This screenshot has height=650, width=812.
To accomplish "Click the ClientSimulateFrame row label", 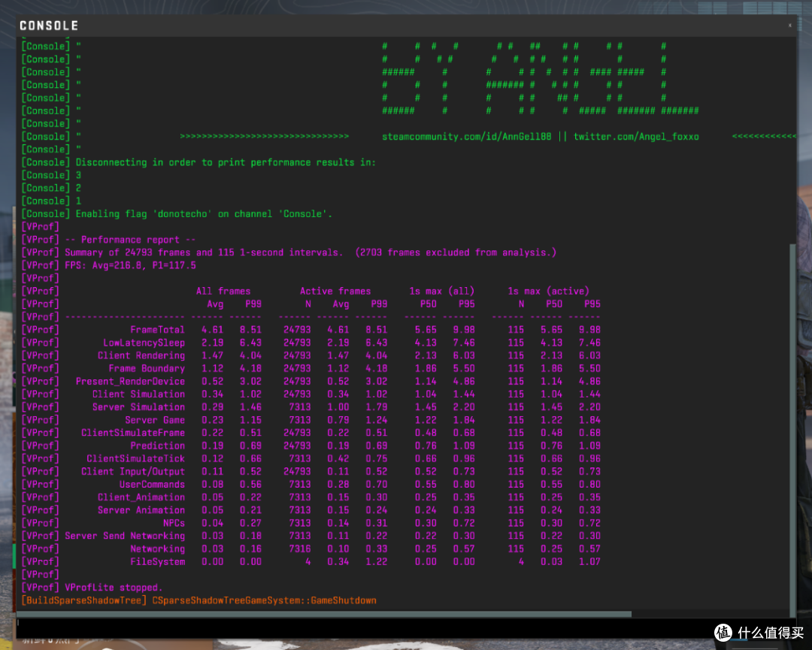I will tap(133, 433).
